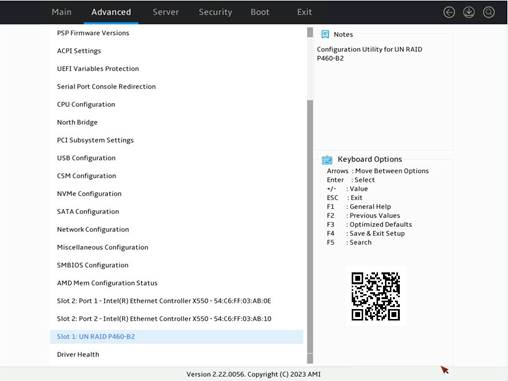The image size is (508, 381).
Task: Click the Keyboard Options icon
Action: coord(327,160)
